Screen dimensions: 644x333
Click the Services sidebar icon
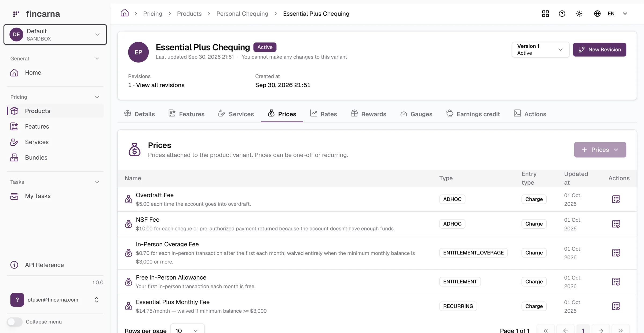pyautogui.click(x=14, y=142)
